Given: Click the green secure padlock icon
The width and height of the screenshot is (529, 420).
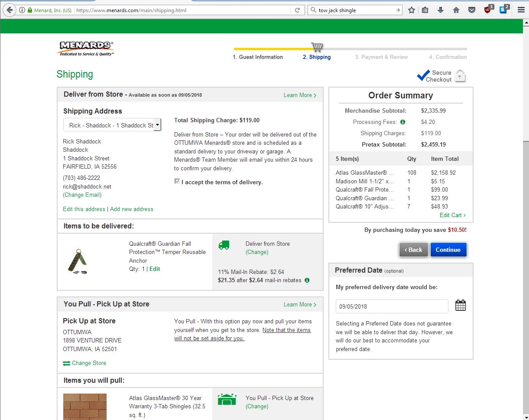Looking at the screenshot, I should (29, 10).
